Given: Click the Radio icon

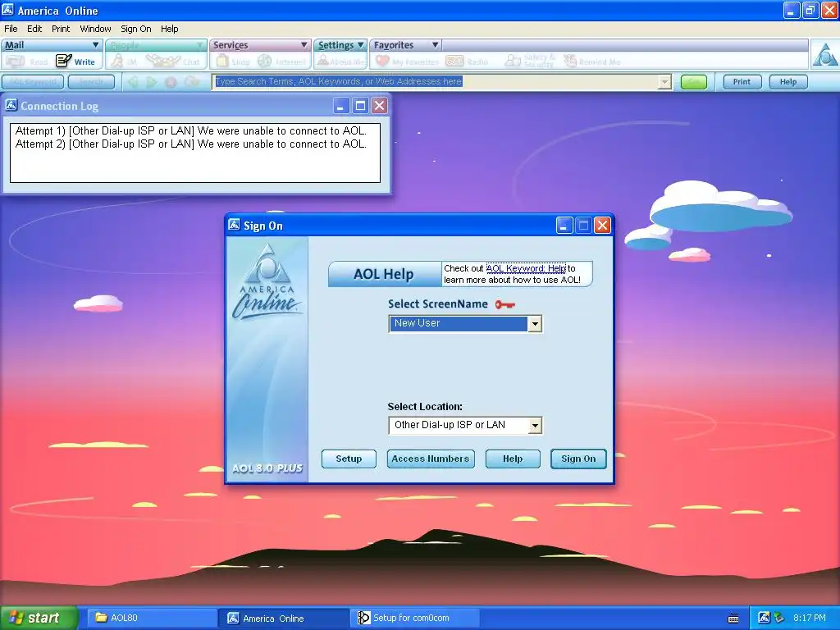Looking at the screenshot, I should pyautogui.click(x=454, y=61).
